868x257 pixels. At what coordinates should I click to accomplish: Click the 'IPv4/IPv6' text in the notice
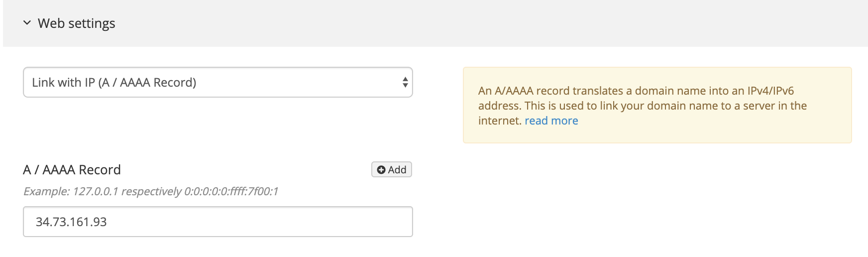[x=770, y=91]
